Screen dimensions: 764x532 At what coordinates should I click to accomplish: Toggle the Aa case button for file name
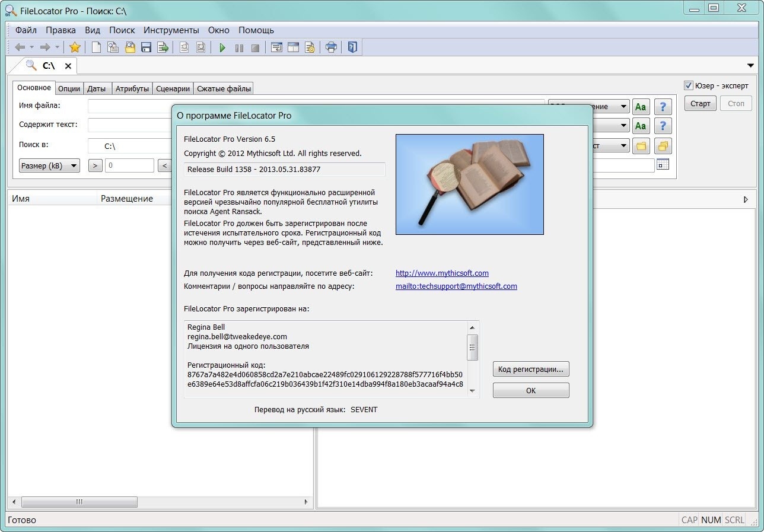pos(641,107)
